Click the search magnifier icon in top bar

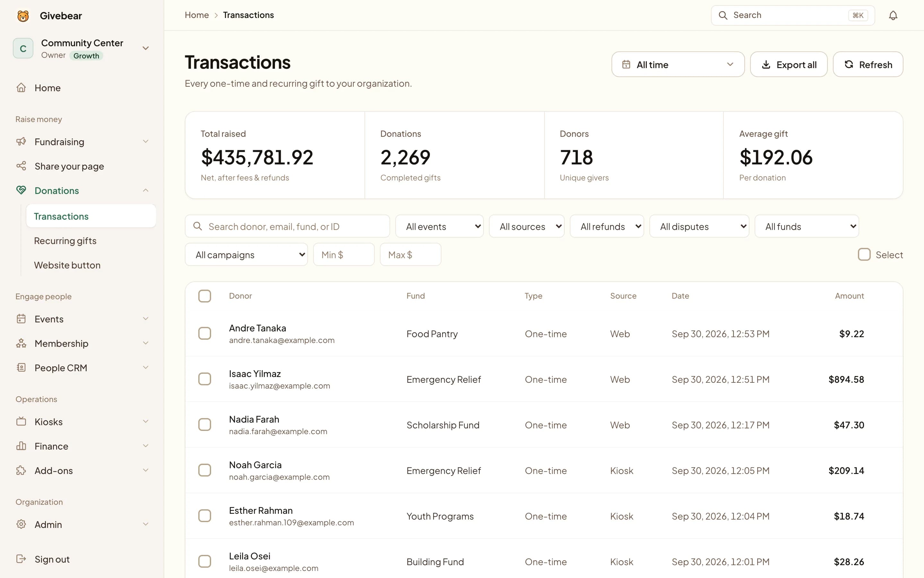[723, 15]
